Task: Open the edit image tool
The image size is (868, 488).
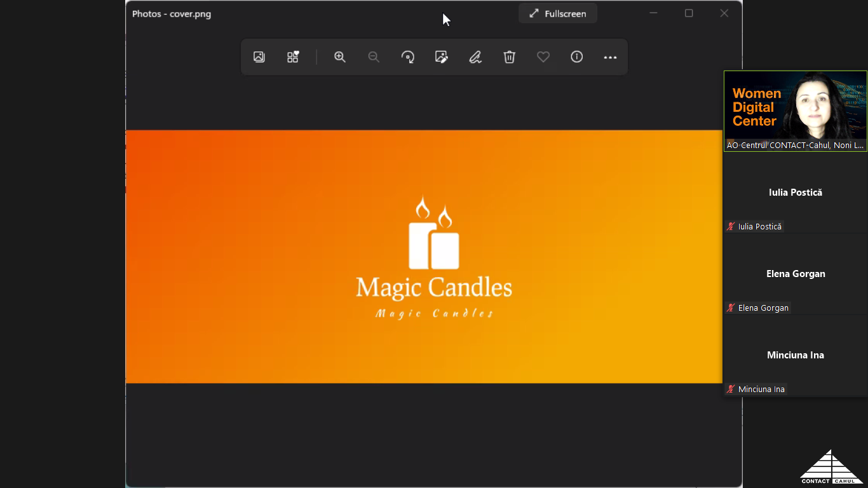Action: [x=442, y=57]
